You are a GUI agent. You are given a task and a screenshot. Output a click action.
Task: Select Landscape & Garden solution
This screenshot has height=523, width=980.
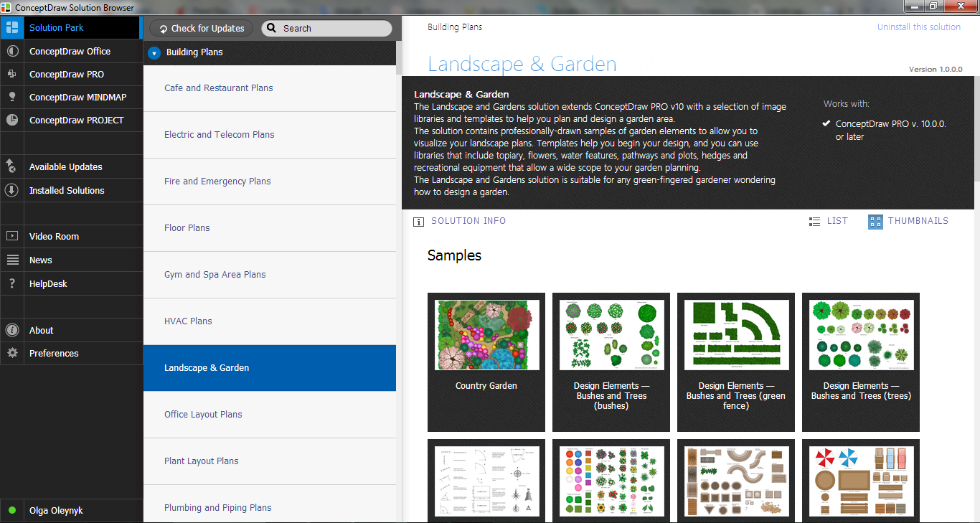point(270,368)
